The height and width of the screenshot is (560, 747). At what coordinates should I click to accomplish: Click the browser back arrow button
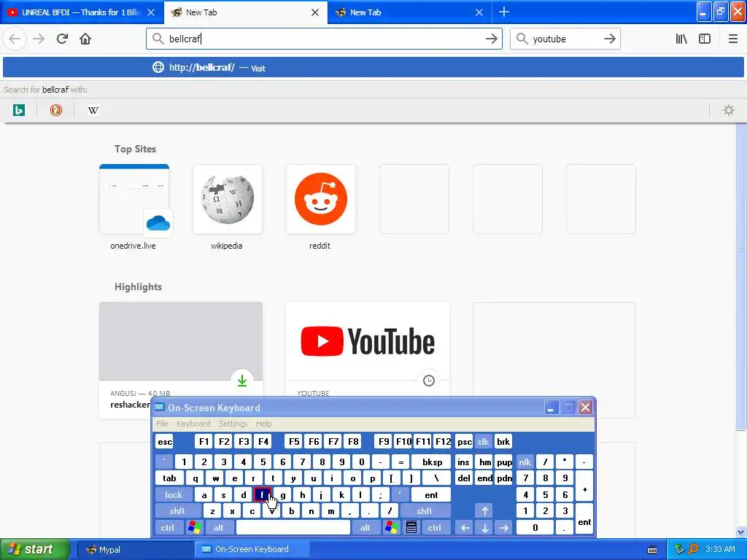[15, 39]
